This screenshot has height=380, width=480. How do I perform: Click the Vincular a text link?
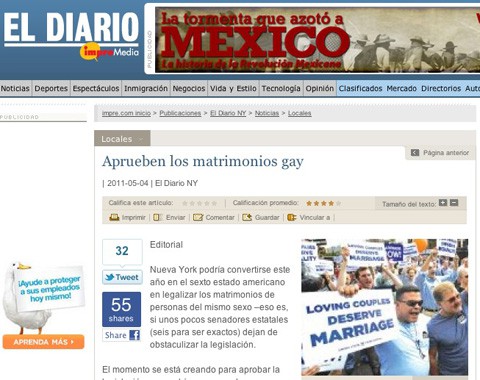tap(315, 217)
